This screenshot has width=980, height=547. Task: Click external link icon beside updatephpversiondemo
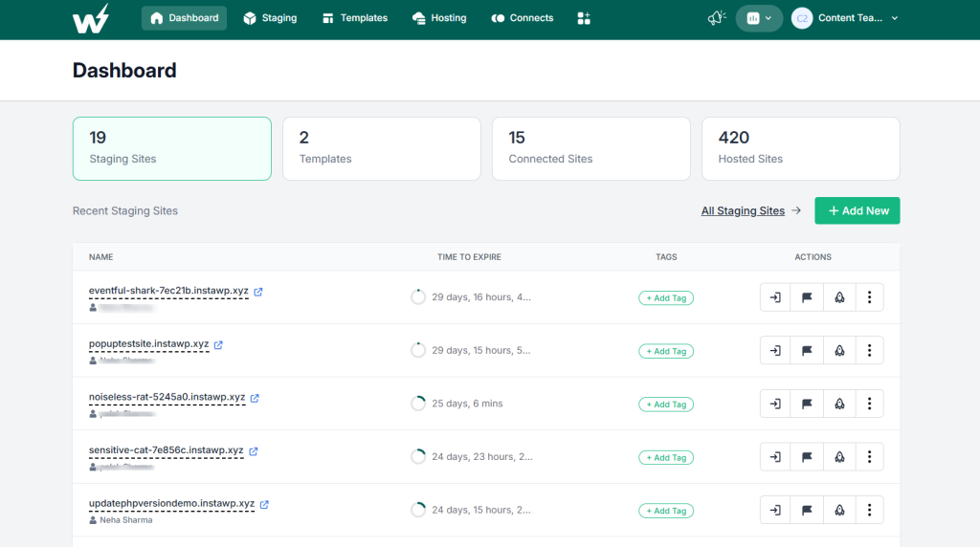click(264, 504)
